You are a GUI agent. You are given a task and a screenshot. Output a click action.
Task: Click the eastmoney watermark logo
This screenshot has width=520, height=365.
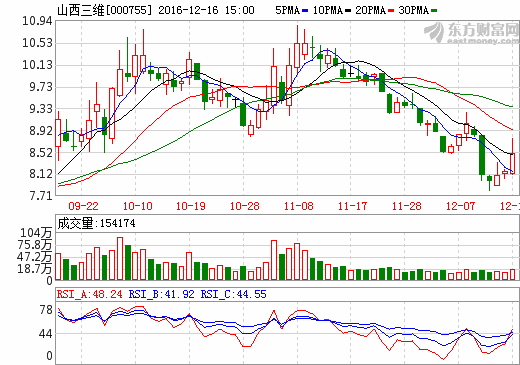pos(471,33)
